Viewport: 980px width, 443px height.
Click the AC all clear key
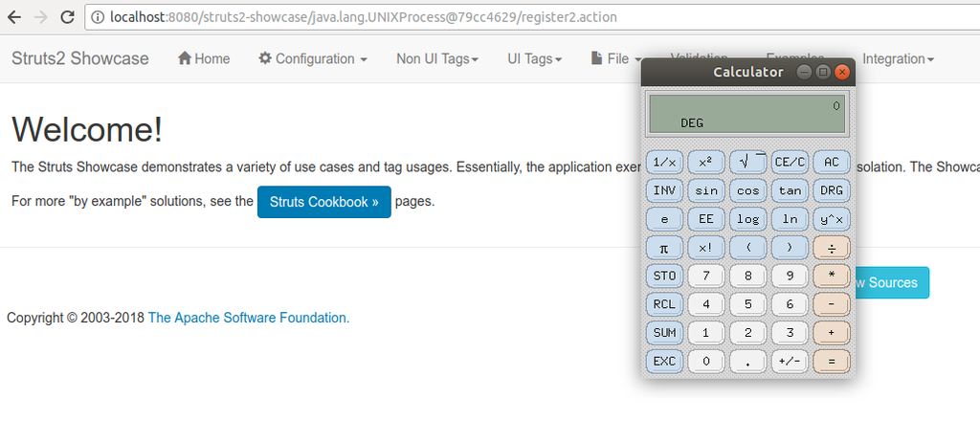[x=832, y=163]
